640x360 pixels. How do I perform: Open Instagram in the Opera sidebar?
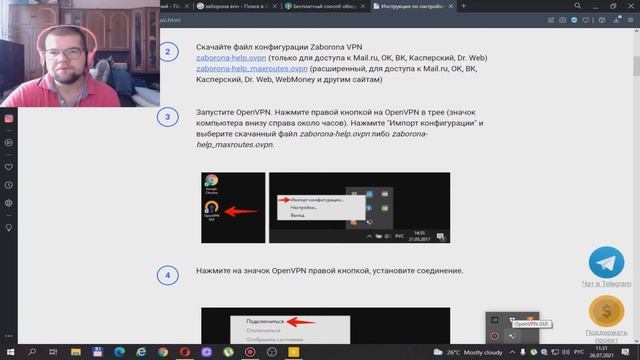pyautogui.click(x=9, y=119)
